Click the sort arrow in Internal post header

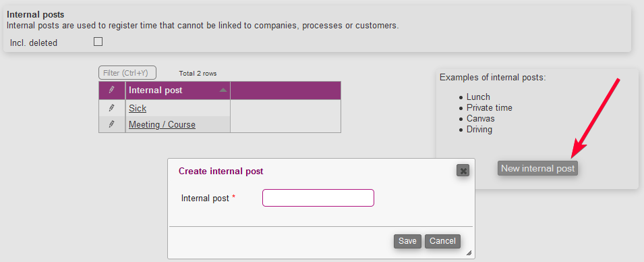point(223,90)
